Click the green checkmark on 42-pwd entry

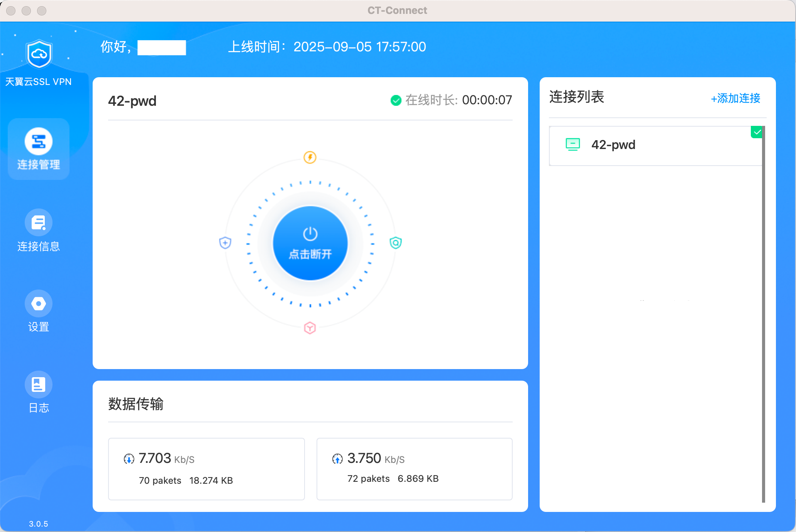coord(757,132)
